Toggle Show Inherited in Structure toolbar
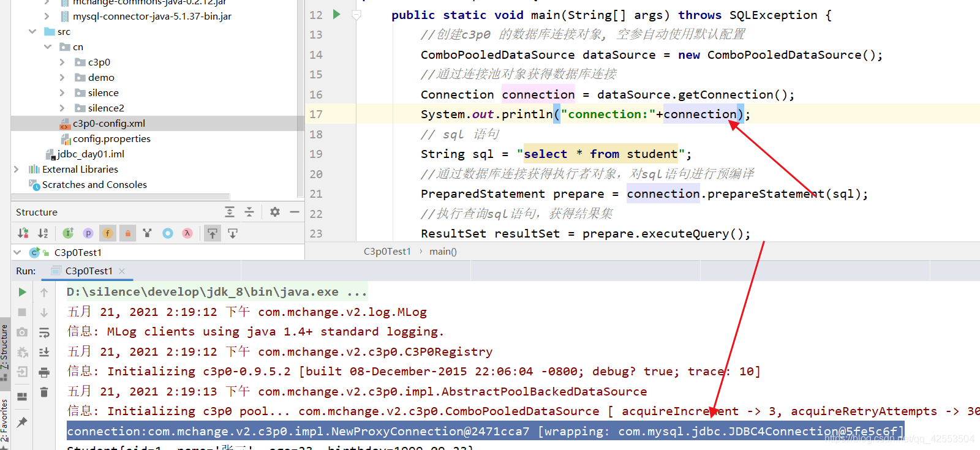Screen dimensions: 980x450 click(68, 233)
